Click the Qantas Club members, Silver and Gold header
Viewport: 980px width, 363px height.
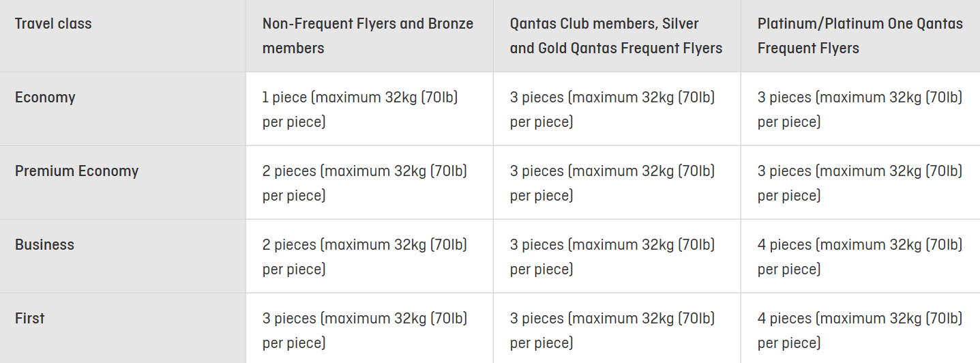(x=616, y=35)
